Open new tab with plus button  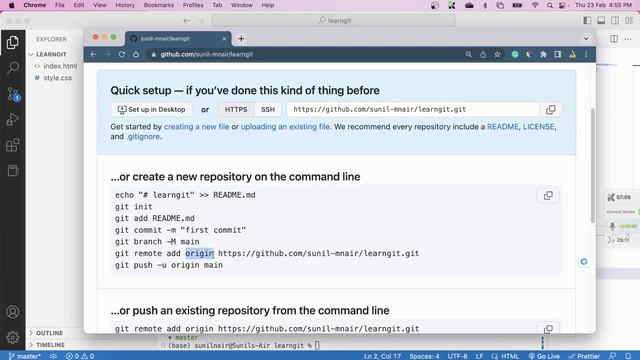point(241,39)
